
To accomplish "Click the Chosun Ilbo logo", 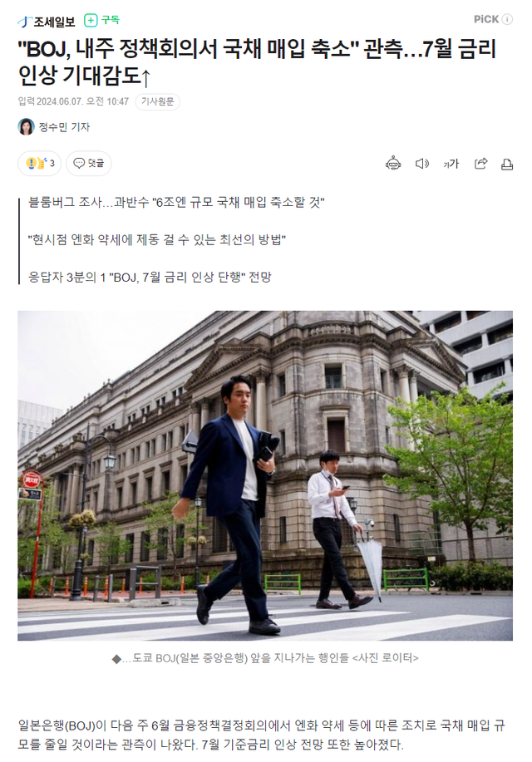I will [x=47, y=21].
